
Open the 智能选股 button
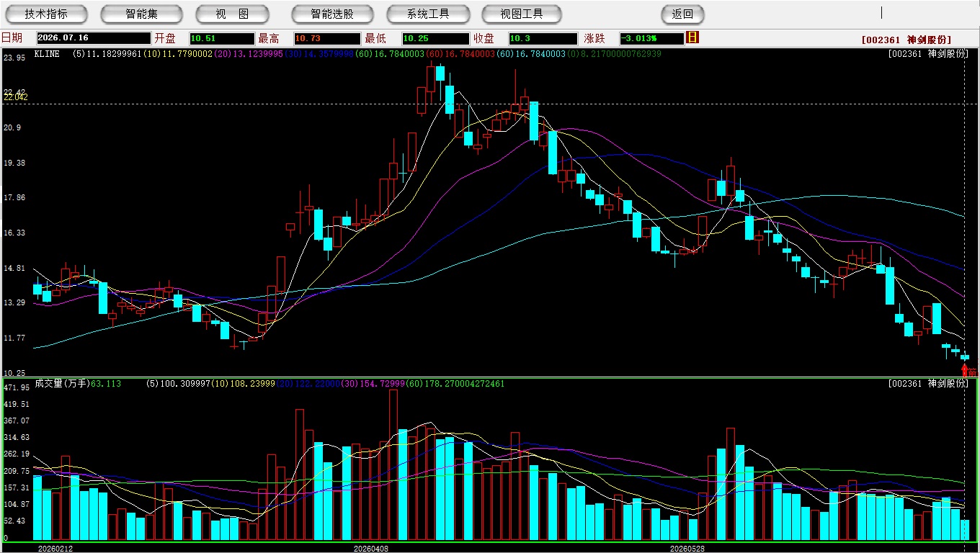pyautogui.click(x=332, y=14)
